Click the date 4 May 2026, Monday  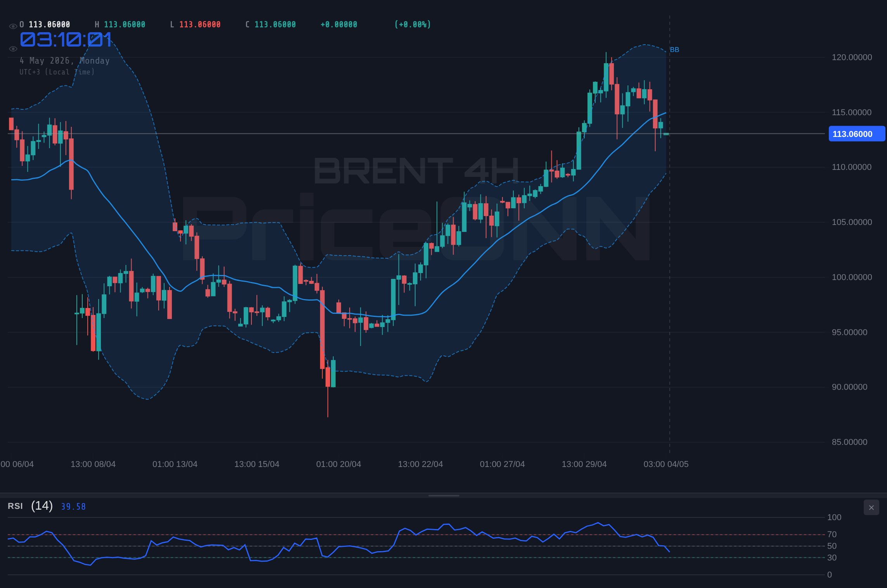pyautogui.click(x=65, y=61)
